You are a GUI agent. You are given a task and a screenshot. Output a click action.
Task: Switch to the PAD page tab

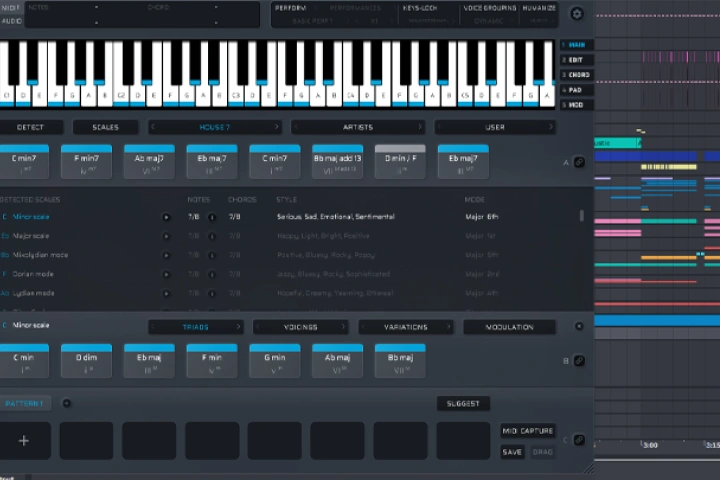point(577,90)
